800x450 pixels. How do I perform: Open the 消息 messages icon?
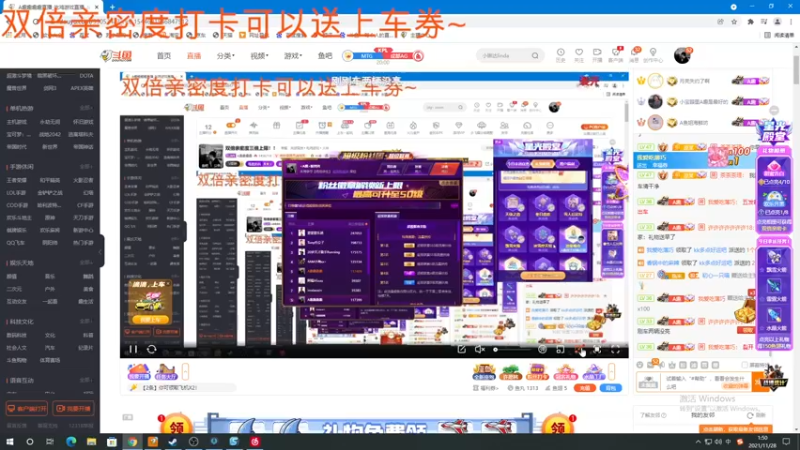[634, 55]
